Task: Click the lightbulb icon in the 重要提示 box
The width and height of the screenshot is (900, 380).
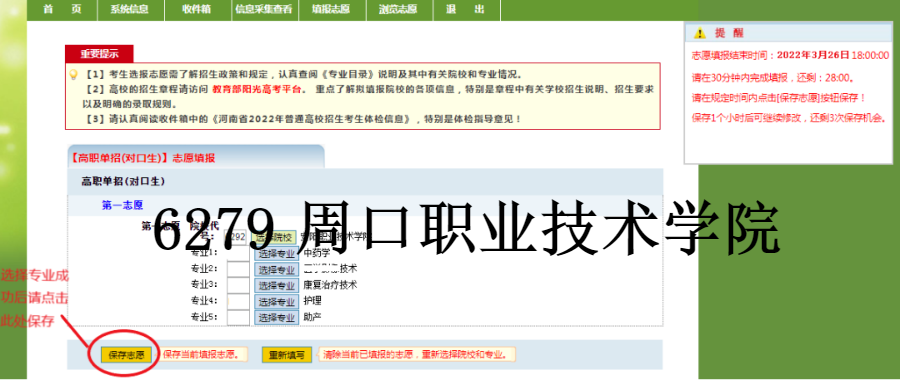Action: click(x=73, y=75)
